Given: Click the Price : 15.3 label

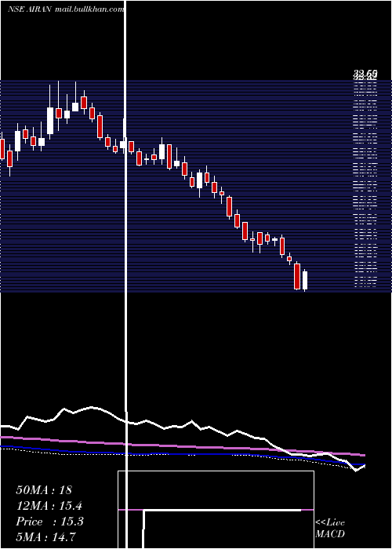Looking at the screenshot, I should [49, 522].
